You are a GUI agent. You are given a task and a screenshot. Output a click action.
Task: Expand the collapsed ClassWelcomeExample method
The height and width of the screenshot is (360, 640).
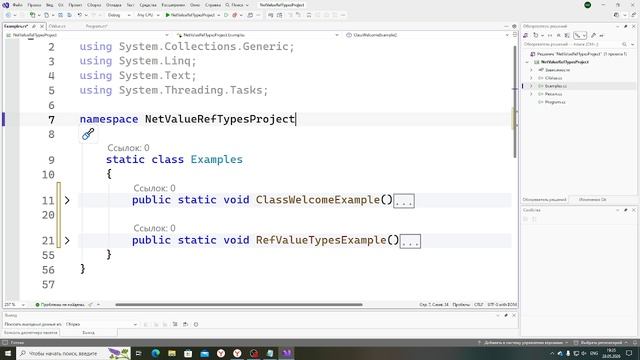(x=67, y=200)
